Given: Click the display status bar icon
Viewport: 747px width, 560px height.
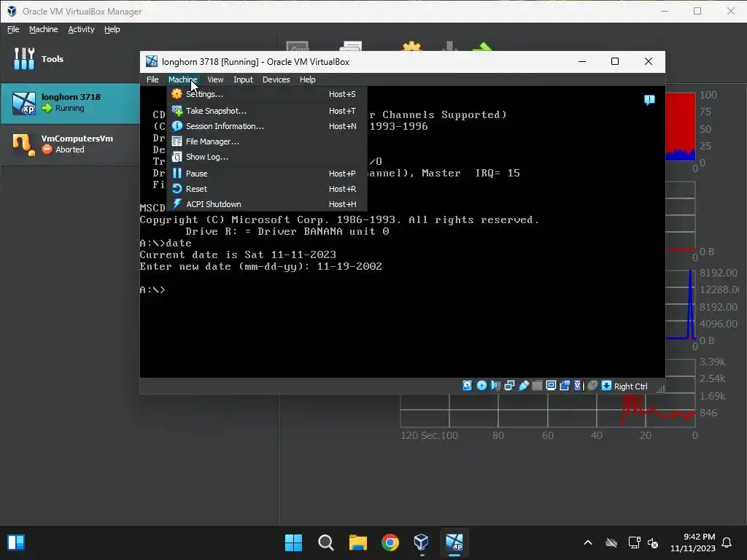Looking at the screenshot, I should [551, 386].
